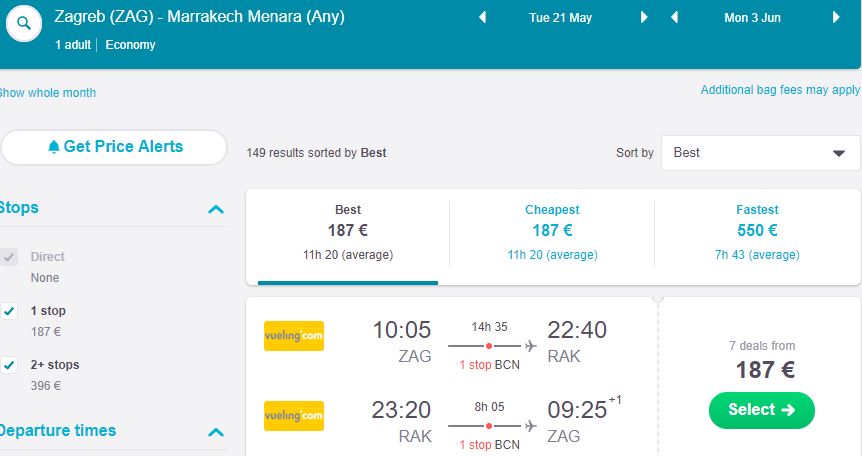Go to previous day before Tue 21 May
The image size is (862, 456).
click(482, 17)
